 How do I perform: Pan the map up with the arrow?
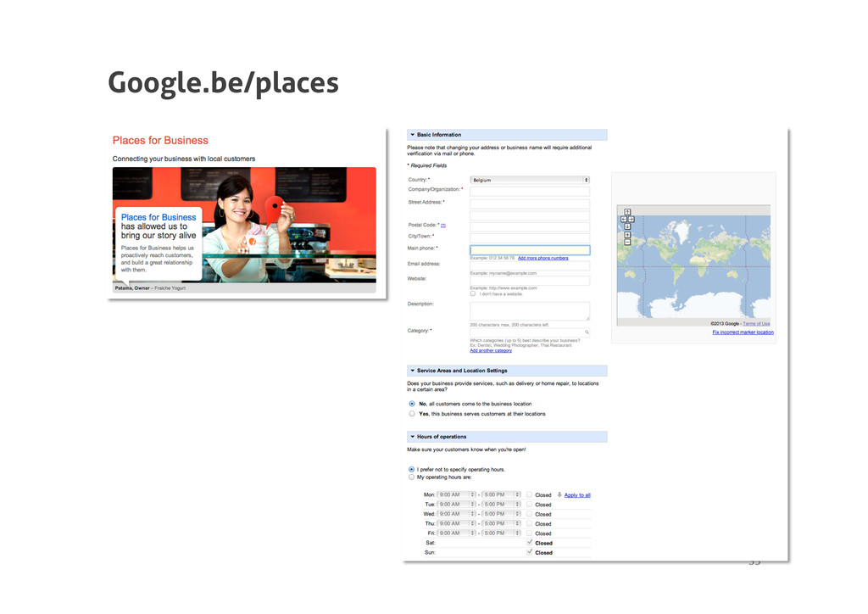(x=627, y=212)
